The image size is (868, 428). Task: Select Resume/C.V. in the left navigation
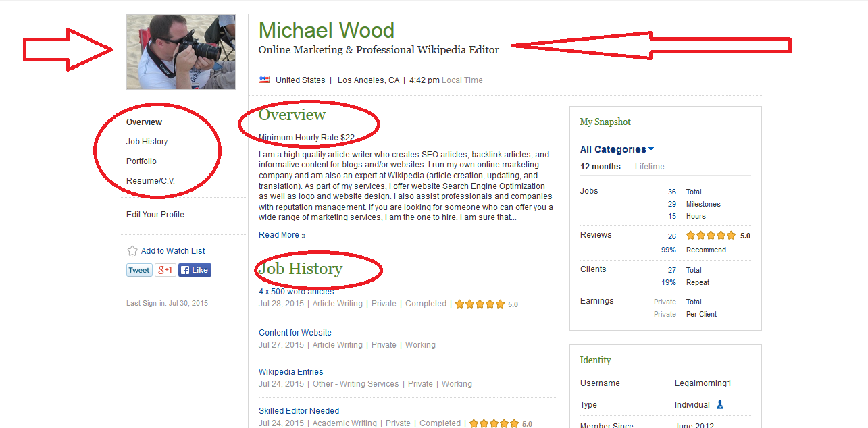pos(151,181)
